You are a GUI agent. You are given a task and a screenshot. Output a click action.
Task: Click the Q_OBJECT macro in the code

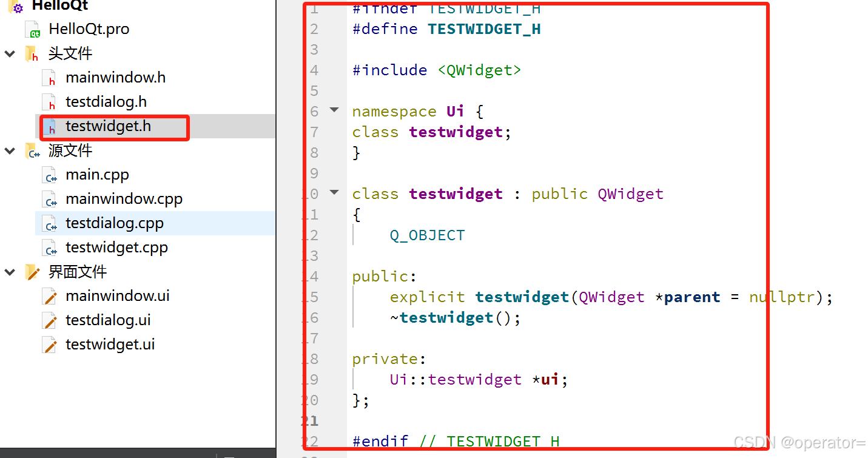click(427, 235)
